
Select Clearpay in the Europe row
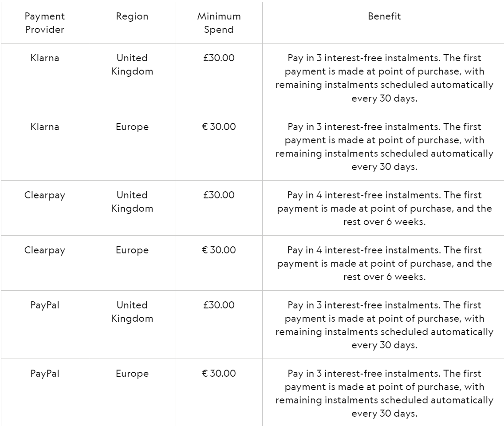click(x=44, y=250)
